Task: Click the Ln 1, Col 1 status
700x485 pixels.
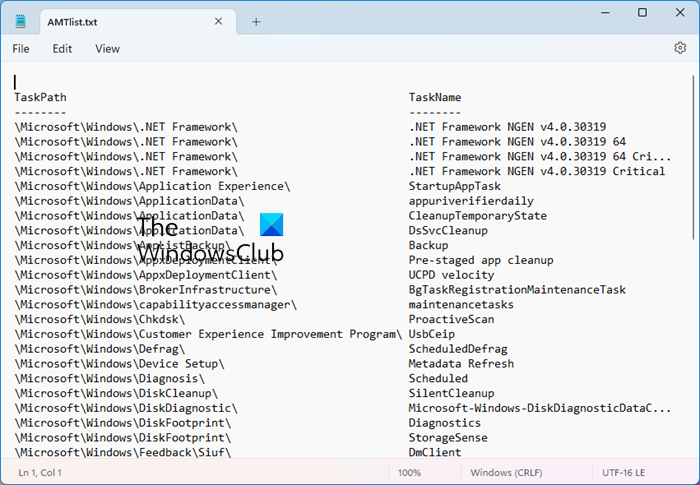Action: coord(40,472)
